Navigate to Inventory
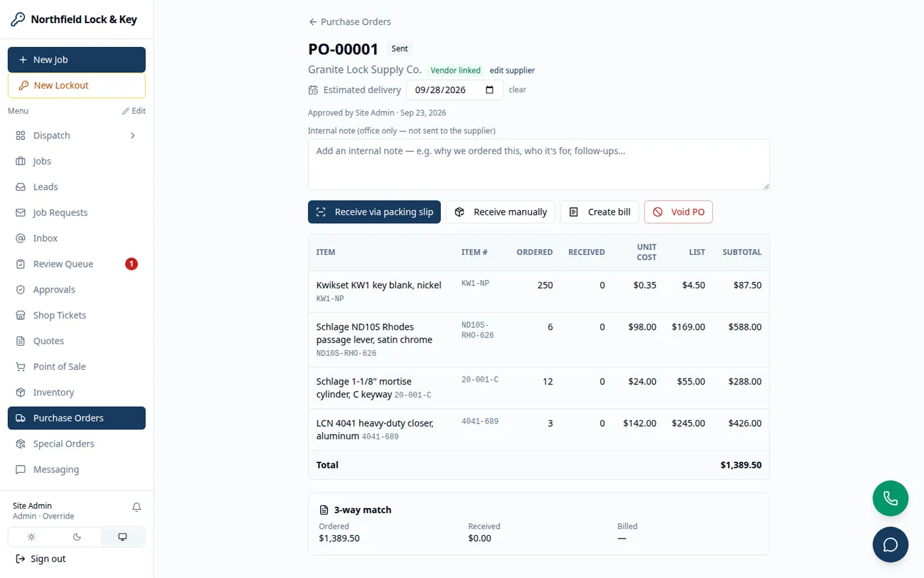The height and width of the screenshot is (578, 924). pos(77,393)
